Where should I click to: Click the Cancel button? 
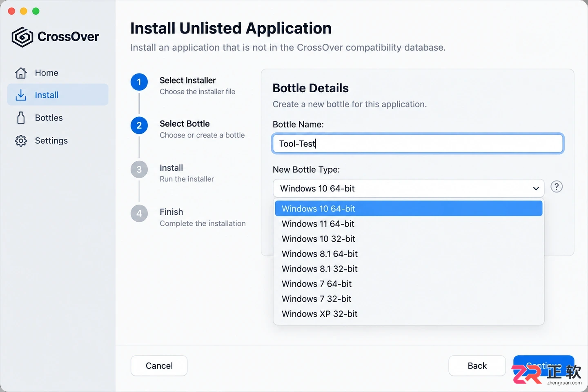tap(159, 366)
